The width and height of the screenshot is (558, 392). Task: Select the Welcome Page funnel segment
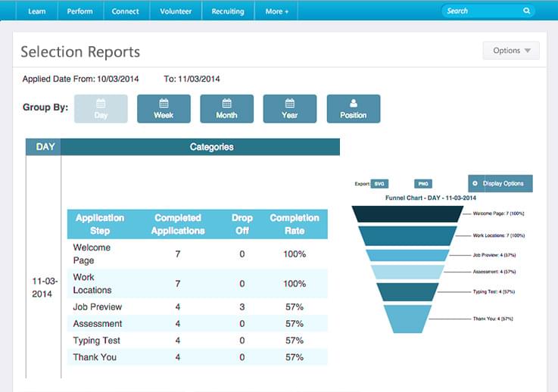click(407, 214)
